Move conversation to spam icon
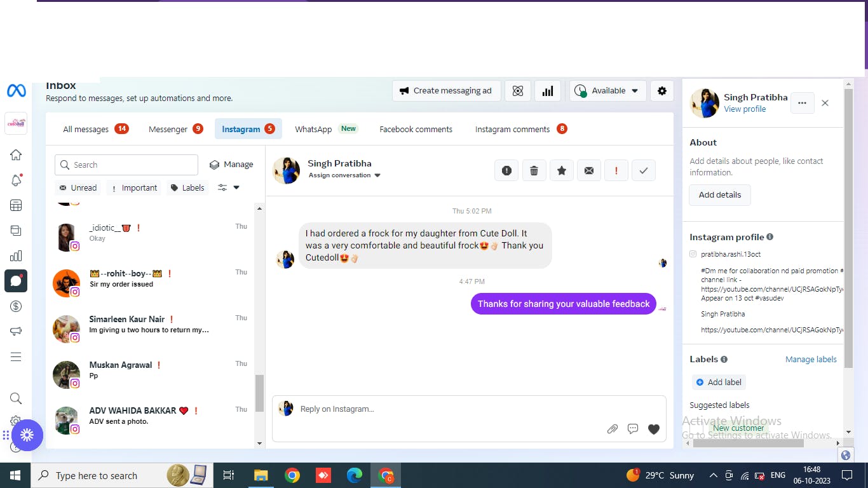The width and height of the screenshot is (868, 488). click(x=506, y=170)
